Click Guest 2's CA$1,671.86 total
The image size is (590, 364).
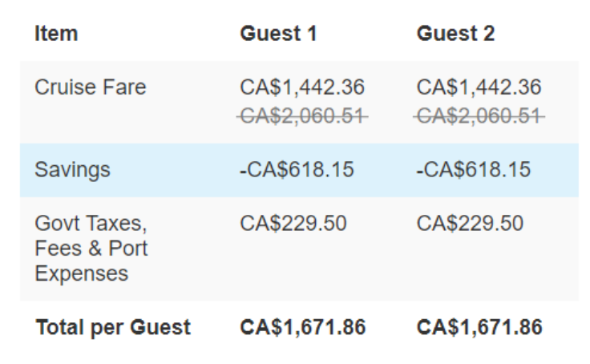tap(479, 327)
